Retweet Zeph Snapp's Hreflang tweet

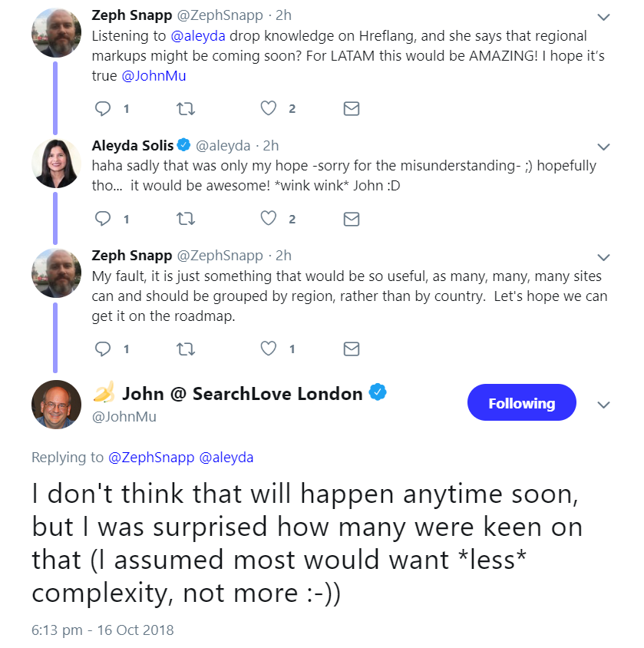186,109
